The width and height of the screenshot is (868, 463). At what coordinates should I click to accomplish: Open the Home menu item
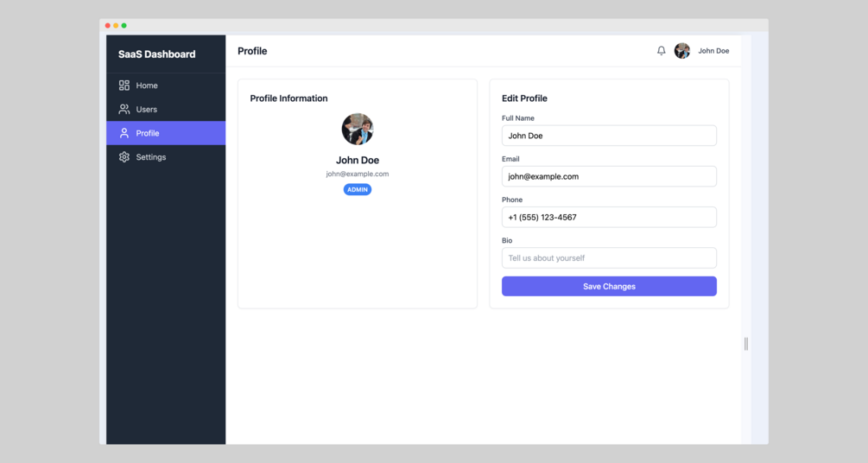coord(166,86)
